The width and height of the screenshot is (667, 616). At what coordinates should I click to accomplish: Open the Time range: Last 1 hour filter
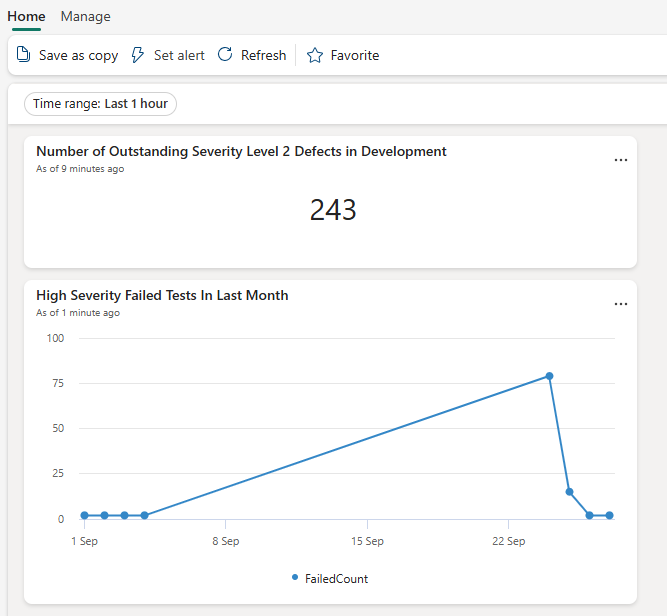[100, 104]
